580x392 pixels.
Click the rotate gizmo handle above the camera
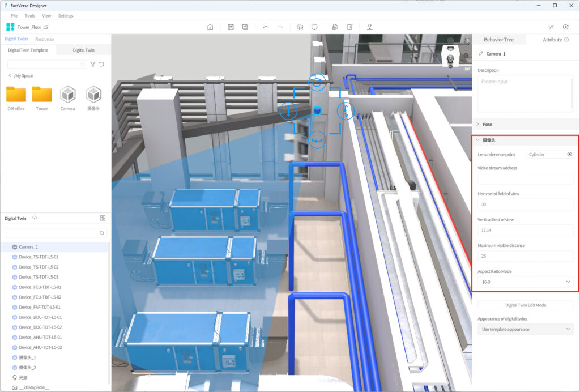317,83
